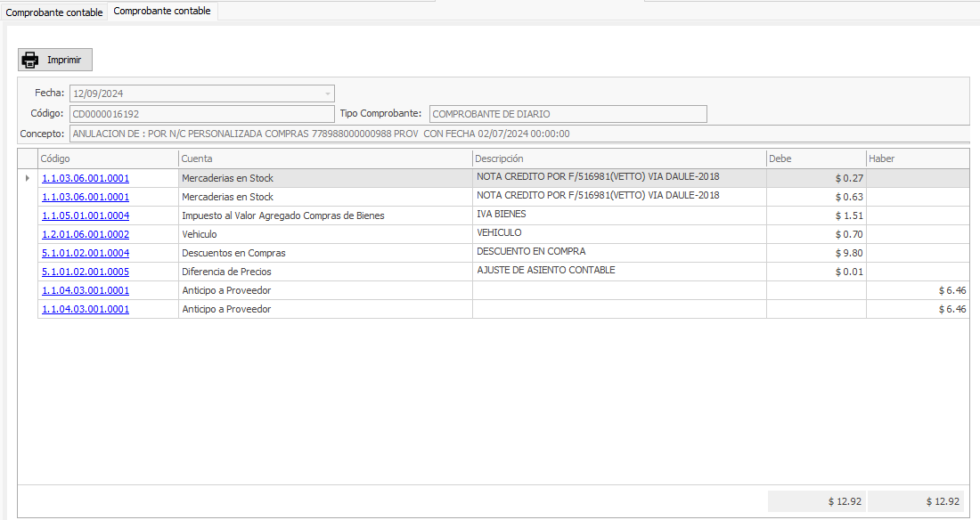Viewport: 980px width, 520px height.
Task: Switch to the leftmost Comprobante contable tab
Action: click(54, 12)
